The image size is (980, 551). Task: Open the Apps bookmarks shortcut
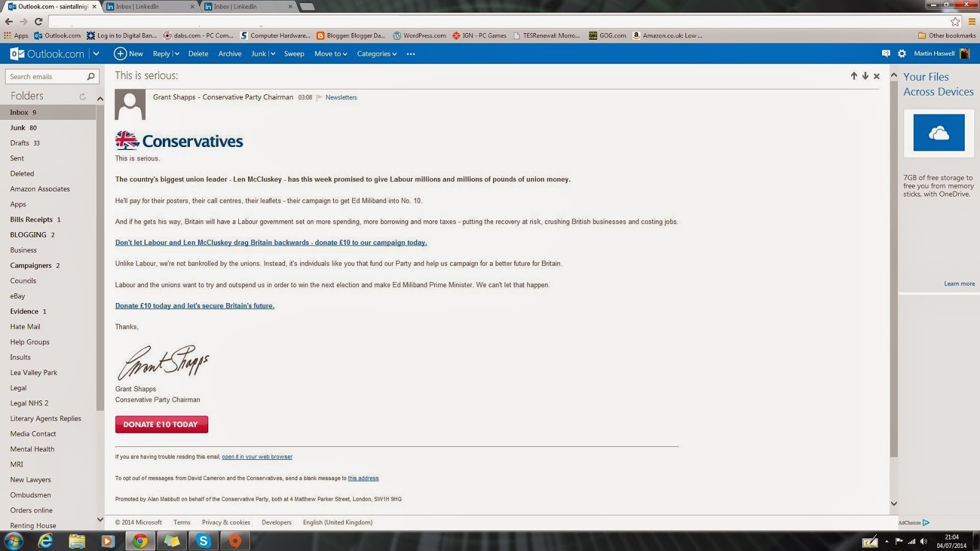point(17,36)
